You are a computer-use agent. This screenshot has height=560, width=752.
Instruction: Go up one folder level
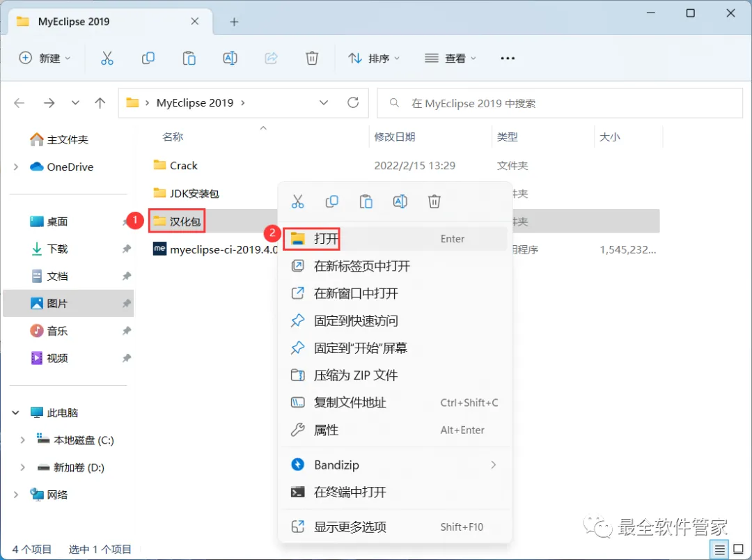[x=100, y=102]
